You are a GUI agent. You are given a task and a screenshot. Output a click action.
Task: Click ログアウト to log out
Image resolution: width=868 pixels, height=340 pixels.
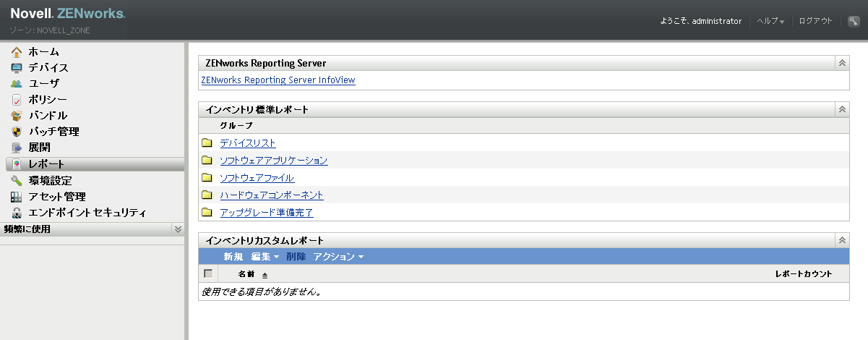[816, 22]
